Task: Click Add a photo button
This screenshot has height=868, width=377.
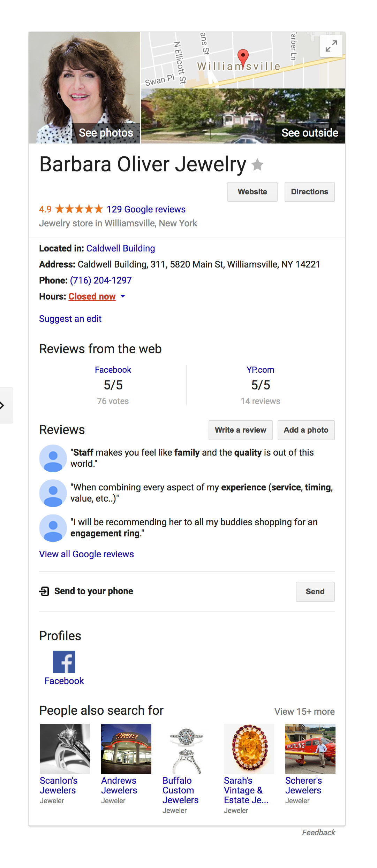Action: tap(306, 430)
